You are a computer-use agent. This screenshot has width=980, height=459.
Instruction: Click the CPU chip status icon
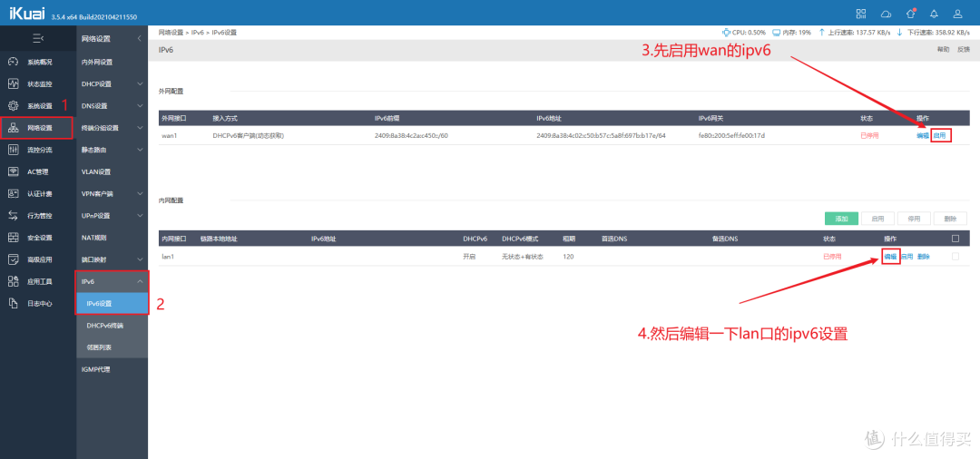coord(726,32)
